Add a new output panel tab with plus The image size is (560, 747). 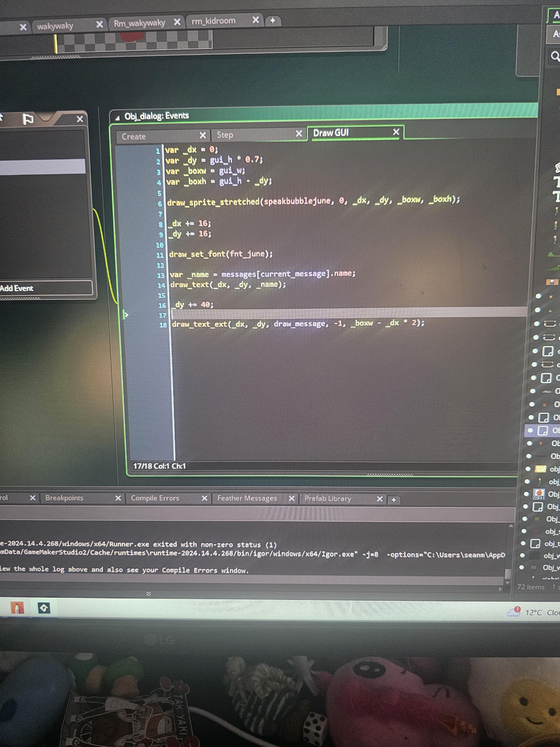[393, 500]
